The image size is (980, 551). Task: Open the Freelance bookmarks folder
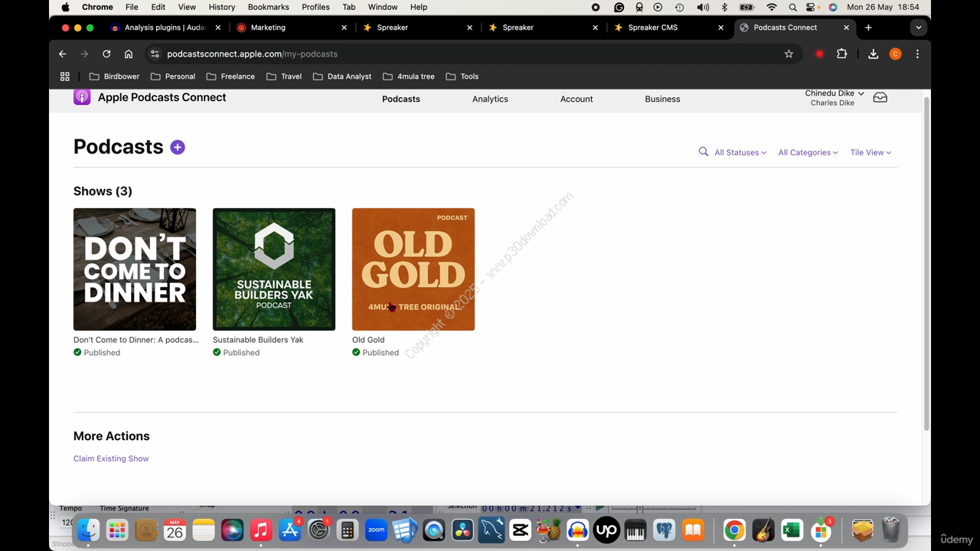(x=230, y=77)
